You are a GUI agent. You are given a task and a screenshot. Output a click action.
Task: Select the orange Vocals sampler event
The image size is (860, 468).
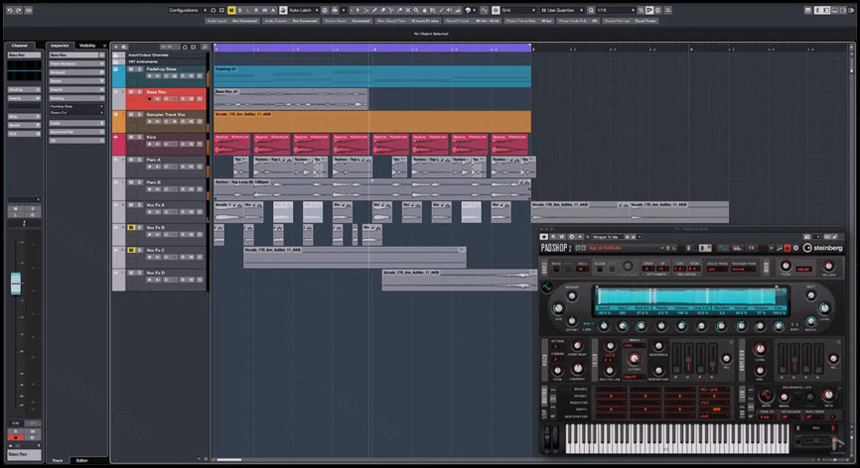click(x=372, y=121)
